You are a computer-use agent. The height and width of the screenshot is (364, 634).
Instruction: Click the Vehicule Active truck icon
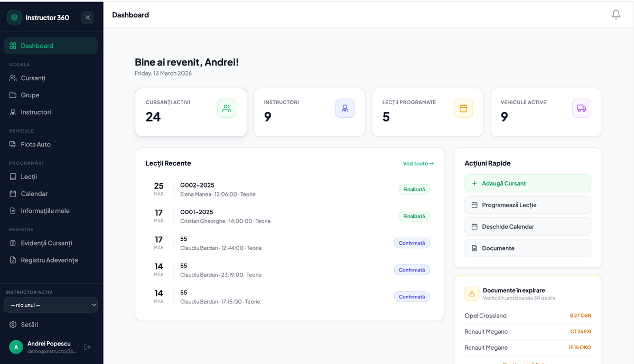(581, 108)
